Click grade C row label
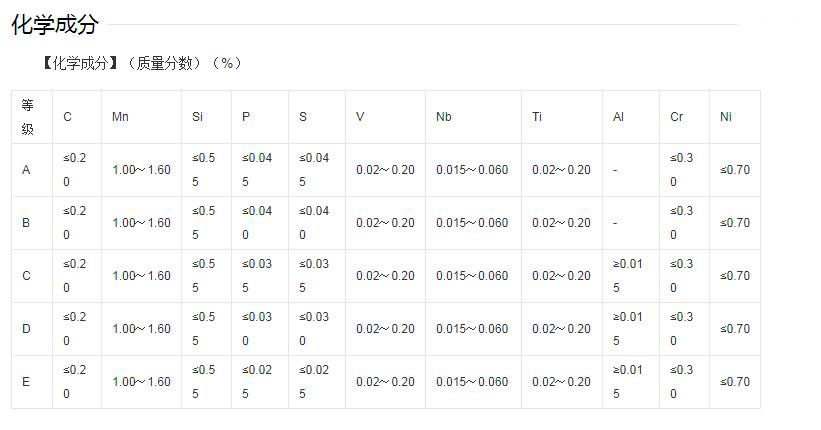The height and width of the screenshot is (430, 821). point(26,275)
